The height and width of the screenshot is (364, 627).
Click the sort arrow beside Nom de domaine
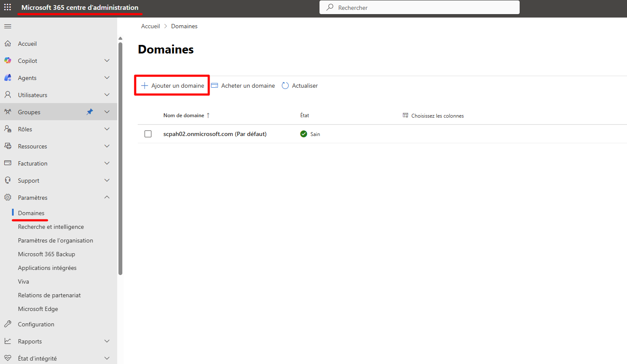coord(208,115)
